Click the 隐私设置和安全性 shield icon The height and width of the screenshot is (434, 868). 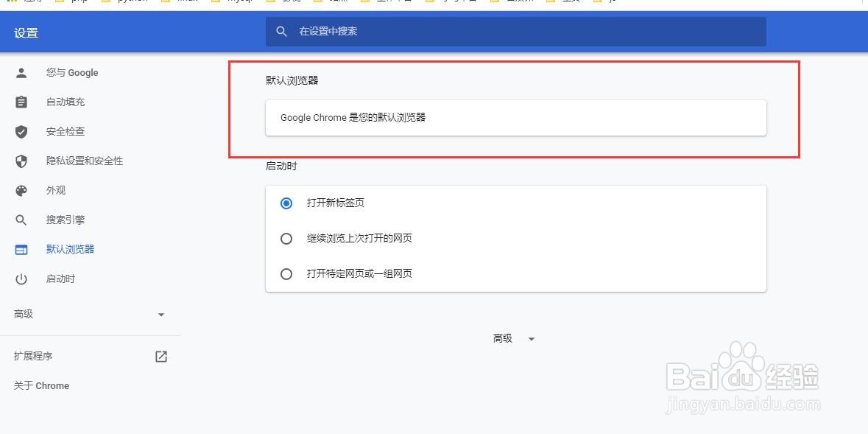click(21, 161)
